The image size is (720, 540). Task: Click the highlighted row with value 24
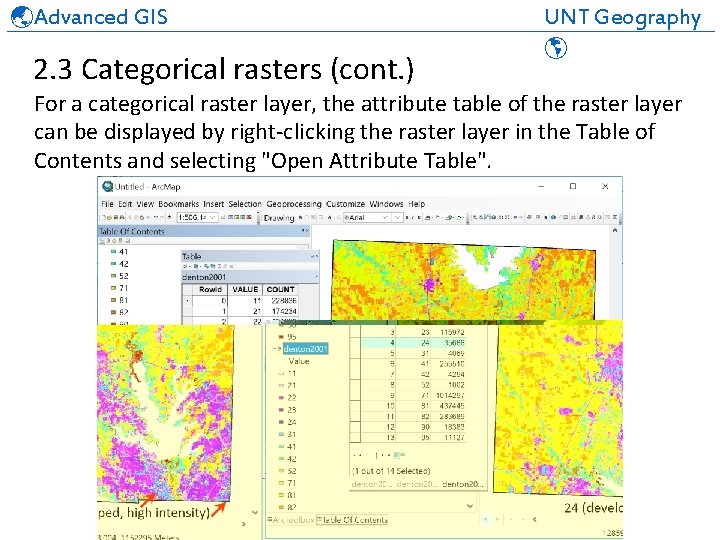pyautogui.click(x=413, y=343)
